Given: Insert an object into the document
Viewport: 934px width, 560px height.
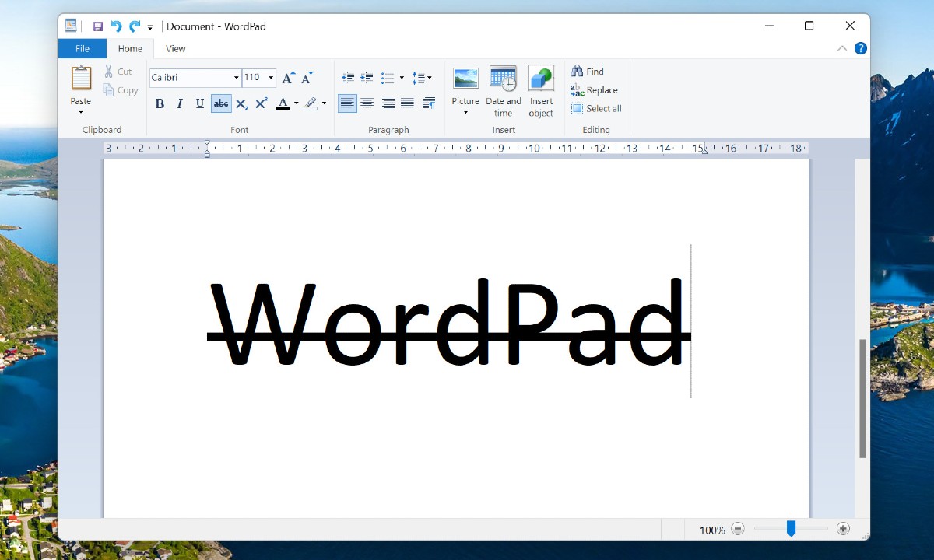Looking at the screenshot, I should click(x=541, y=89).
